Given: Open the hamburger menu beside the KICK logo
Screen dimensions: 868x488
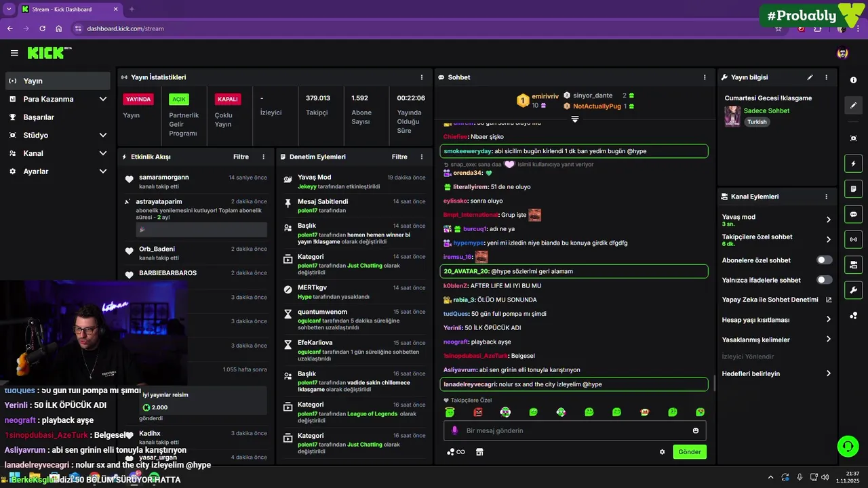Looking at the screenshot, I should tap(14, 53).
